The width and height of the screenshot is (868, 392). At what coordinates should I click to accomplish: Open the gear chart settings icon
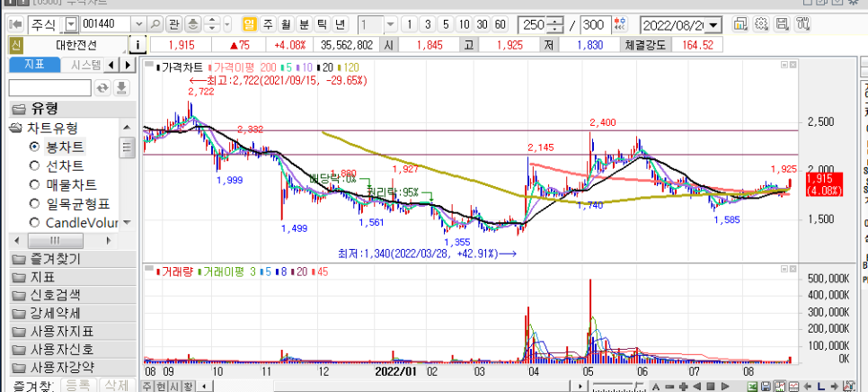point(761,24)
